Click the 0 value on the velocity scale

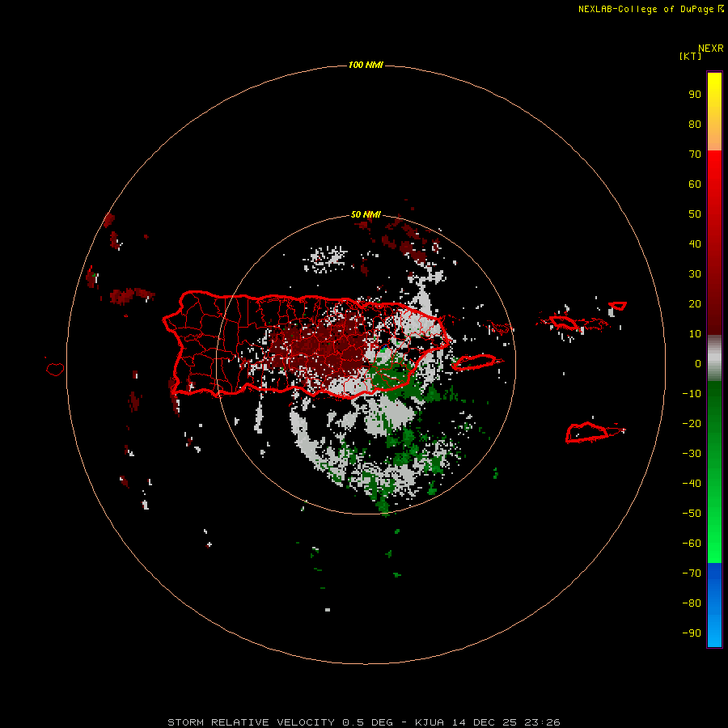(x=698, y=363)
